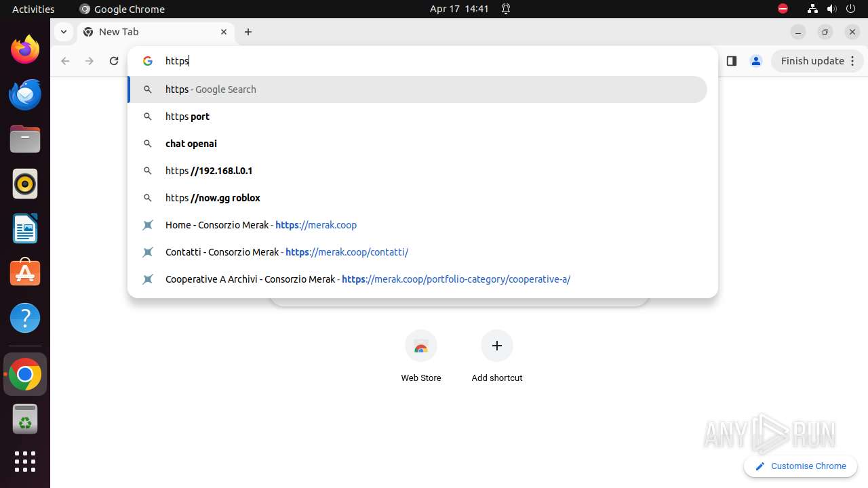Open Contatti - Consorzio Merak suggestion
Image resolution: width=868 pixels, height=488 pixels.
coord(417,252)
